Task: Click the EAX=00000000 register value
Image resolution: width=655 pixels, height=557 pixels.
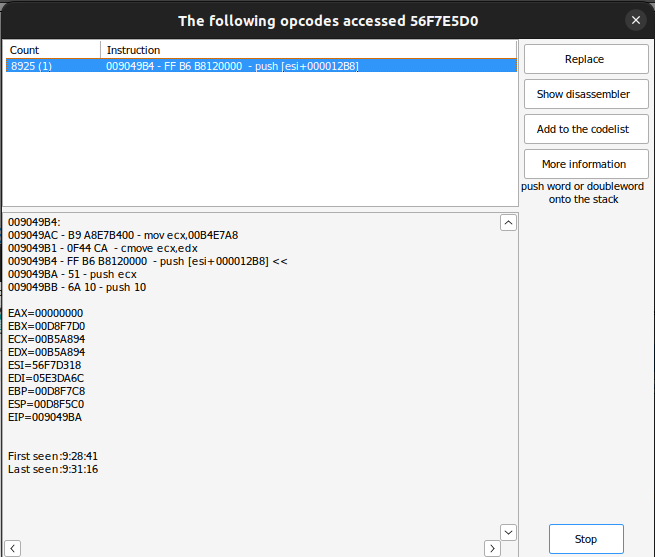Action: point(46,313)
